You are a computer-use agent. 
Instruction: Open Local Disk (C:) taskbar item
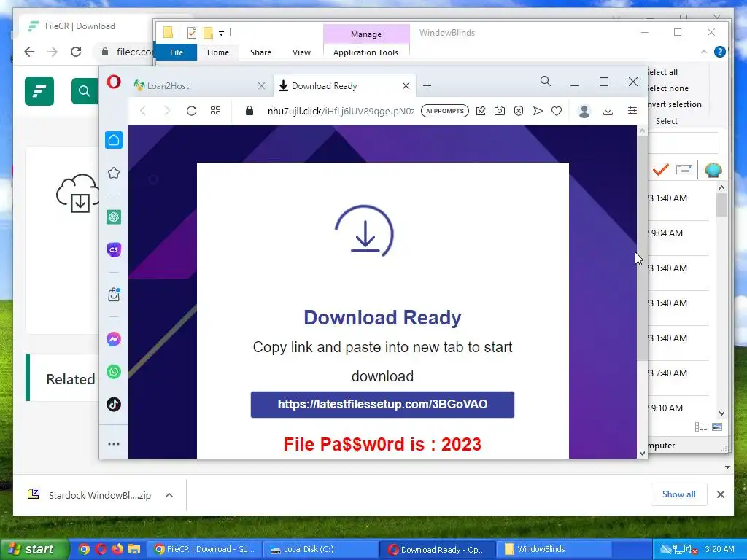pyautogui.click(x=320, y=550)
